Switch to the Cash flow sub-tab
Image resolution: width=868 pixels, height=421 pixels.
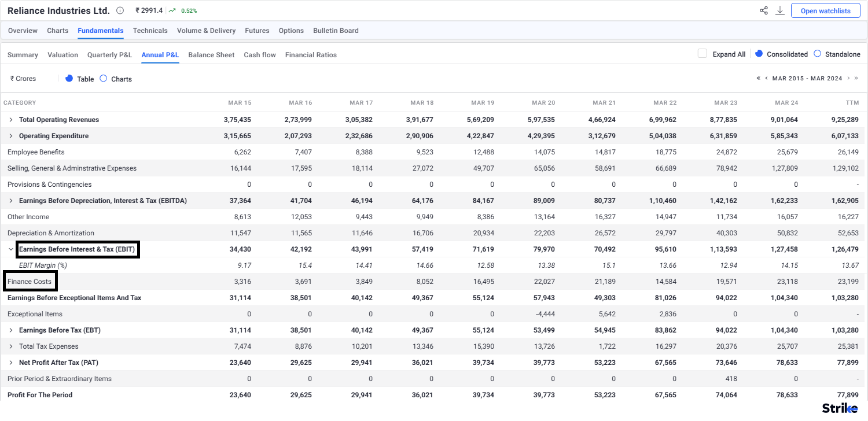260,55
